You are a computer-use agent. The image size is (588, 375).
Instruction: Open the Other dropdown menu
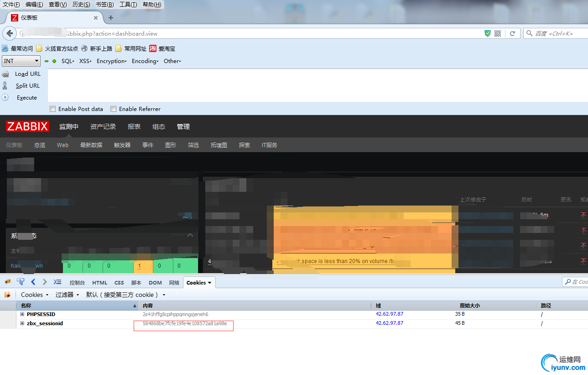(172, 61)
